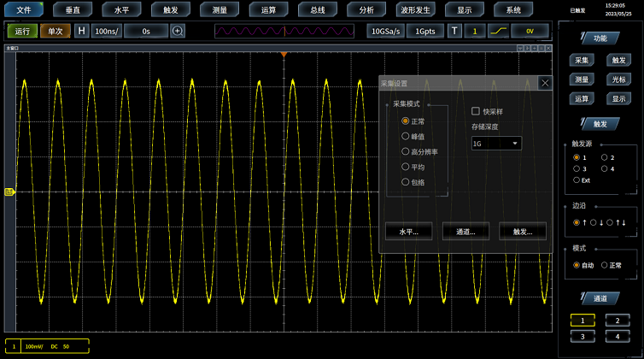Click the H horizontal icon in toolbar
The image size is (644, 359).
pyautogui.click(x=82, y=31)
